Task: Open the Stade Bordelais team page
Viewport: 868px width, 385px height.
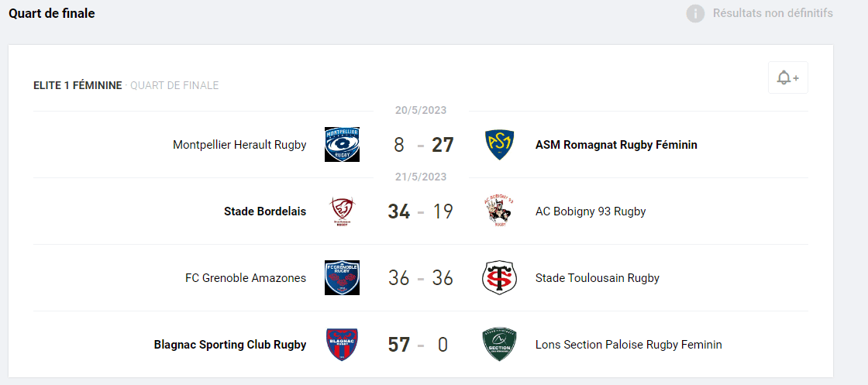Action: click(265, 211)
